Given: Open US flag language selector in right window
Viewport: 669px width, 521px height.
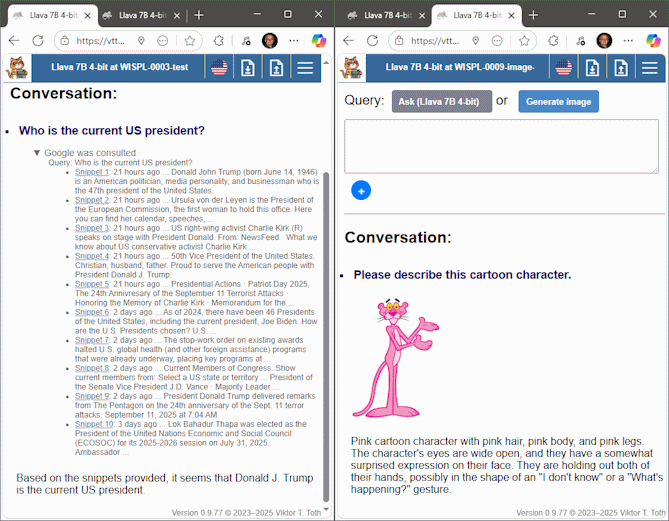Looking at the screenshot, I should coord(564,67).
